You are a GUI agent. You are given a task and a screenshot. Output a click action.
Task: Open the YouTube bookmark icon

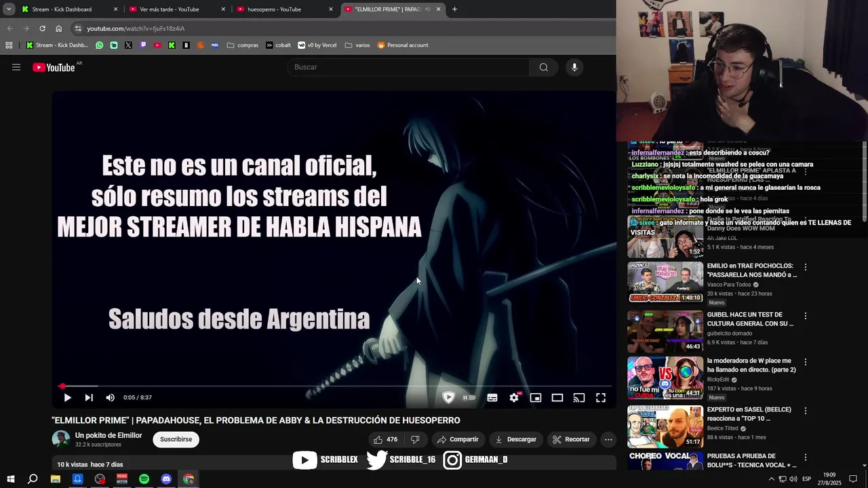[157, 45]
